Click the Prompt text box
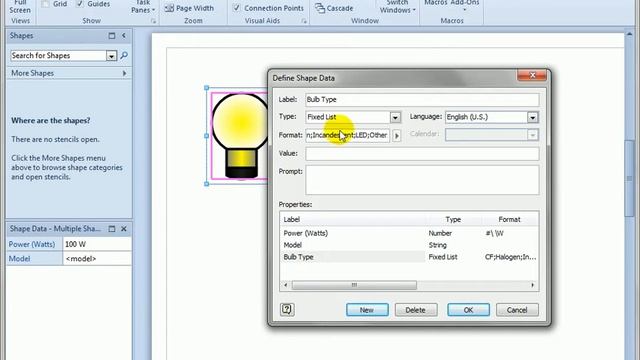The height and width of the screenshot is (360, 640). pos(422,180)
